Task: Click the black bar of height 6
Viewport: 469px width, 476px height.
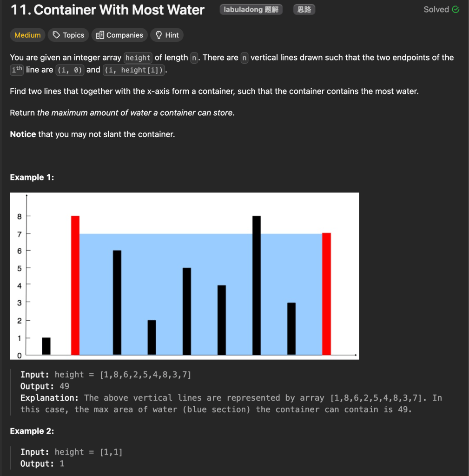Action: click(x=117, y=302)
